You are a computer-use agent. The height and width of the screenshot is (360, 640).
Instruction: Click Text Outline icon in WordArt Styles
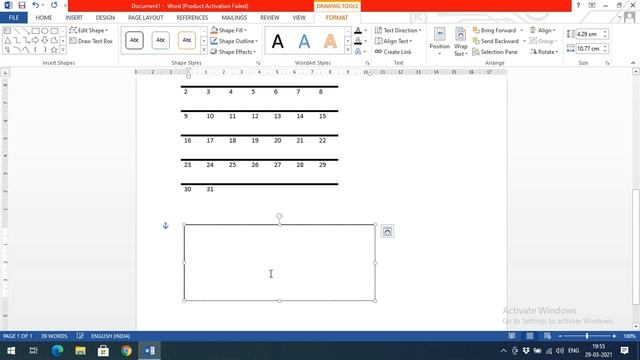(x=358, y=41)
